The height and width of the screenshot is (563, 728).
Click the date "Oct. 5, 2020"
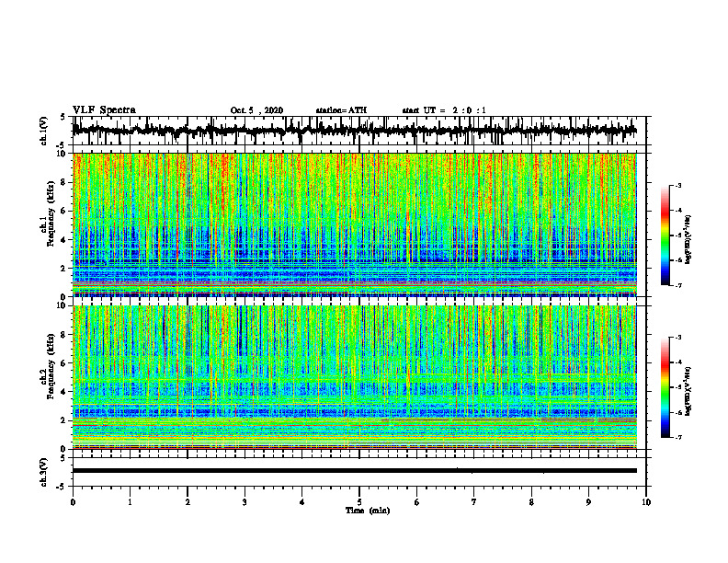click(x=256, y=110)
